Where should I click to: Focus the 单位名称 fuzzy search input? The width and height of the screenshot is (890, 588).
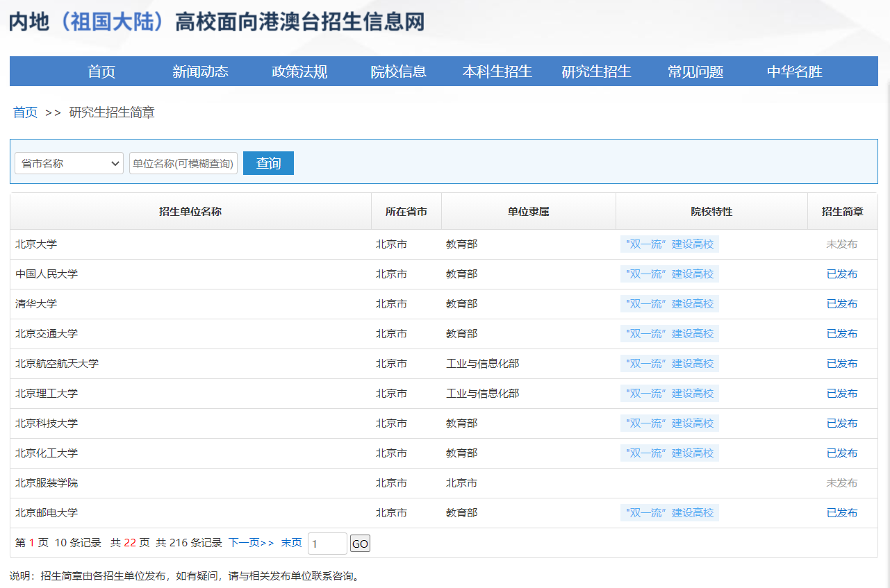click(183, 163)
